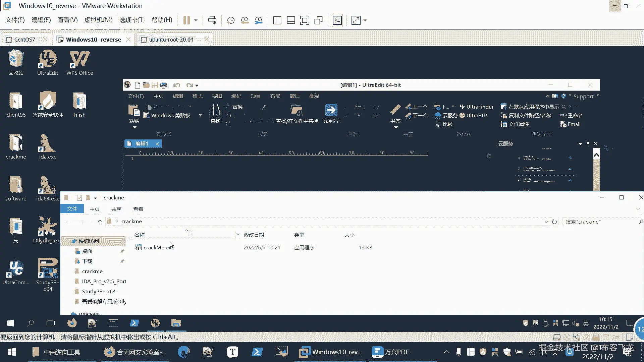Toggle the sidebar layout icon in VMware toolbar

pos(277,20)
